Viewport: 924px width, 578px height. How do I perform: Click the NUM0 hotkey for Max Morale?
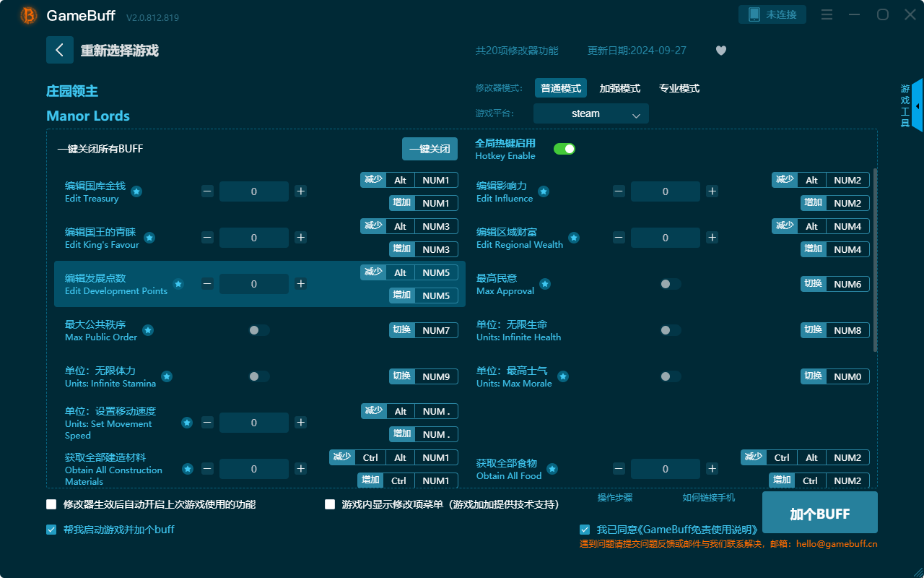847,376
